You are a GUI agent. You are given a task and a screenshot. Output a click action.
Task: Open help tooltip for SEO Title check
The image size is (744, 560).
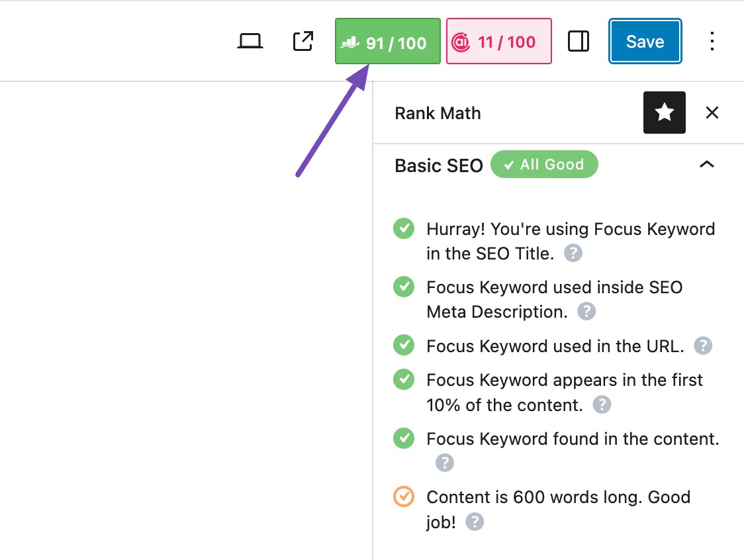(x=573, y=253)
